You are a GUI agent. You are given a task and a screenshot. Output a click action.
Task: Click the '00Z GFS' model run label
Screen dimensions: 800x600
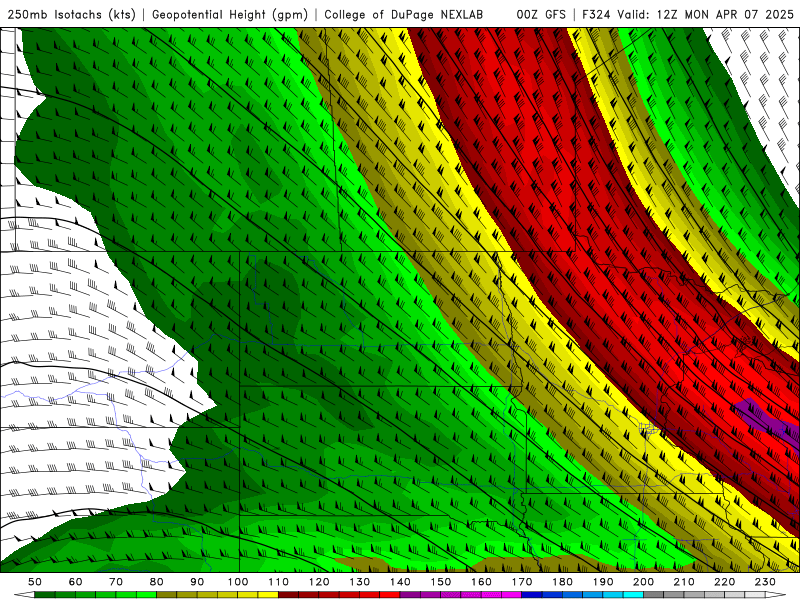coord(541,14)
